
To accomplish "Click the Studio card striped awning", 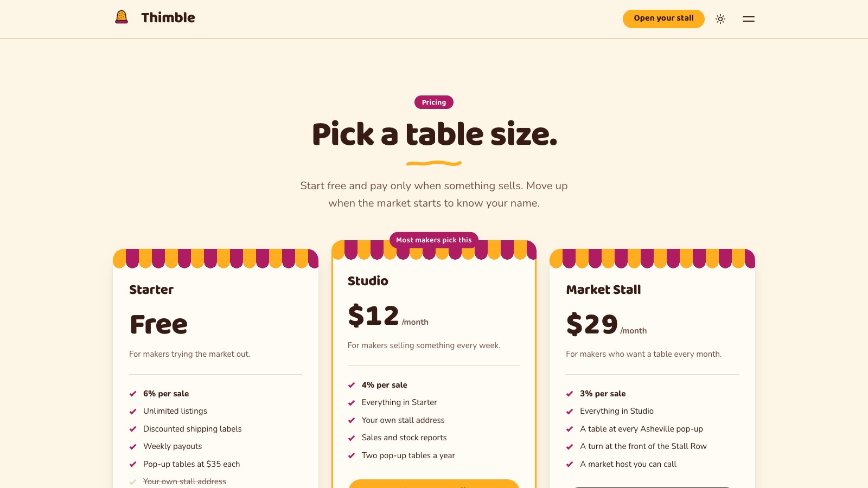I will coord(434,250).
